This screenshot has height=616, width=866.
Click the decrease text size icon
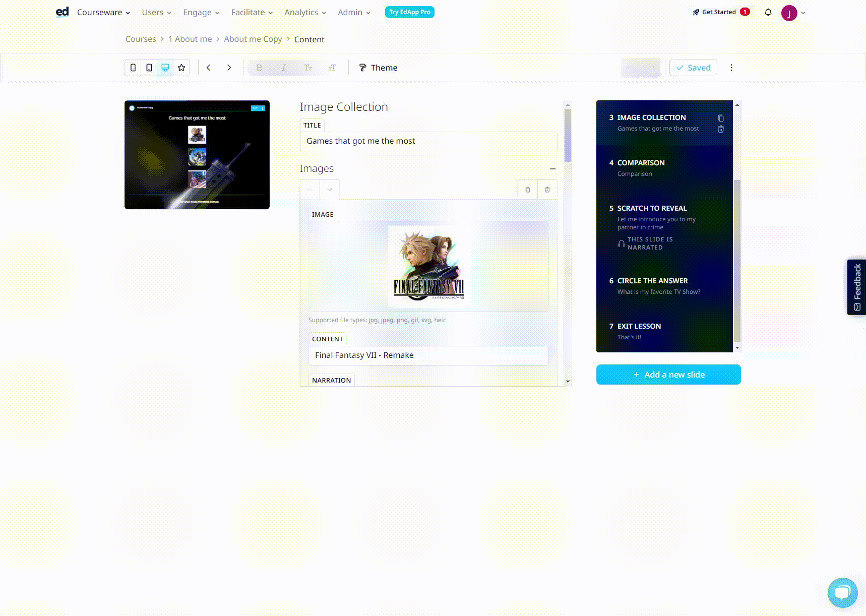[x=308, y=68]
